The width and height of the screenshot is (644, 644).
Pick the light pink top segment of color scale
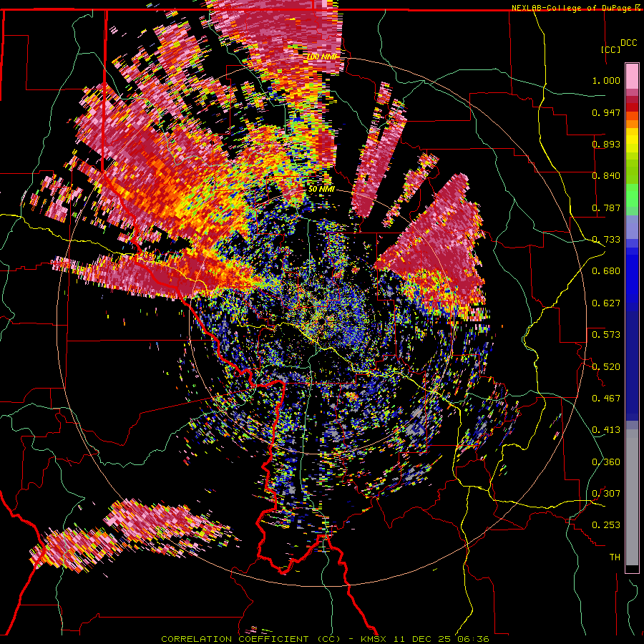(632, 77)
